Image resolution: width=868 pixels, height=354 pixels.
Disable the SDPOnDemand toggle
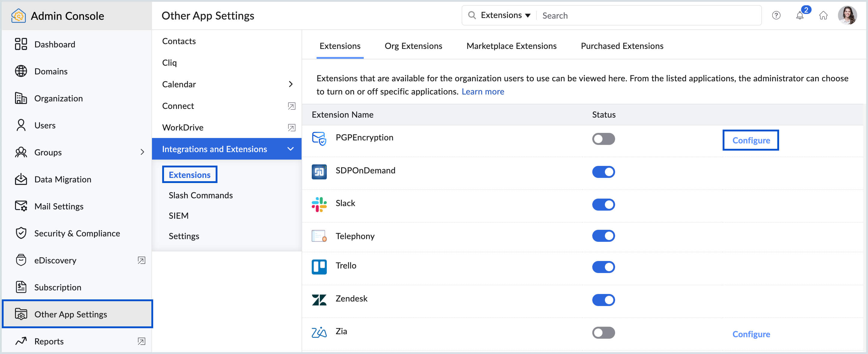pyautogui.click(x=603, y=172)
